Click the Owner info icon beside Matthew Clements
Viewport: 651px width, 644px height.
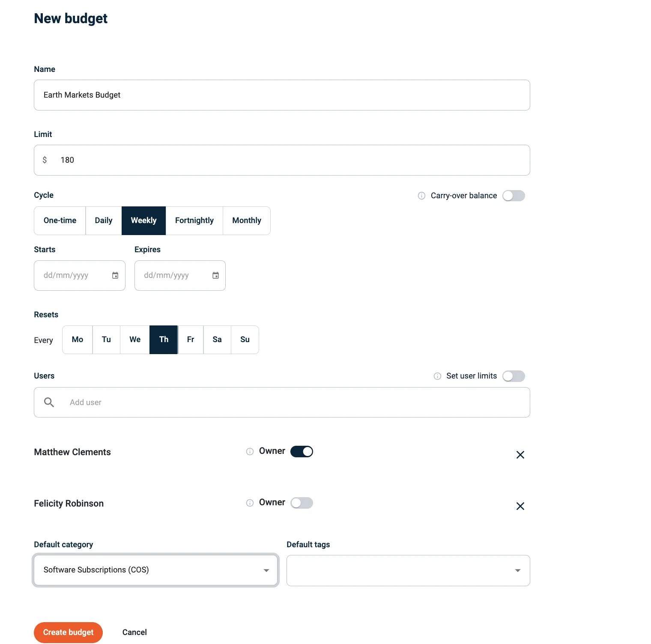(250, 451)
